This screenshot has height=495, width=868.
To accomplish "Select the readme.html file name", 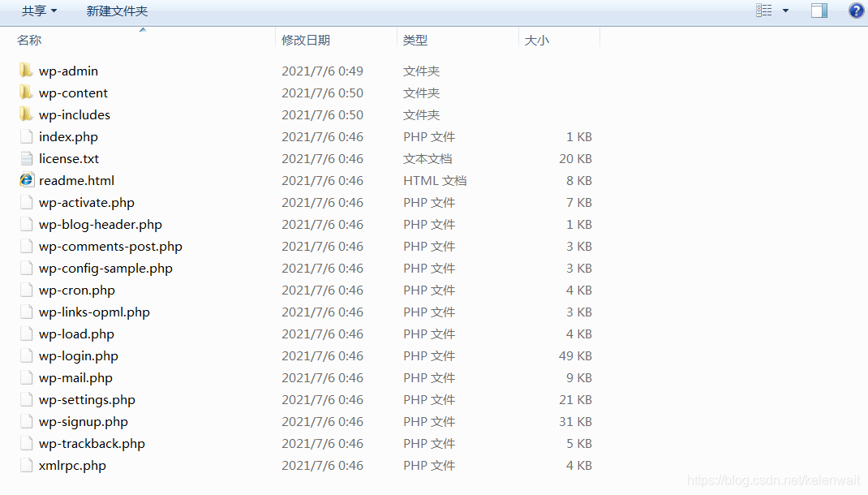I will click(x=76, y=181).
